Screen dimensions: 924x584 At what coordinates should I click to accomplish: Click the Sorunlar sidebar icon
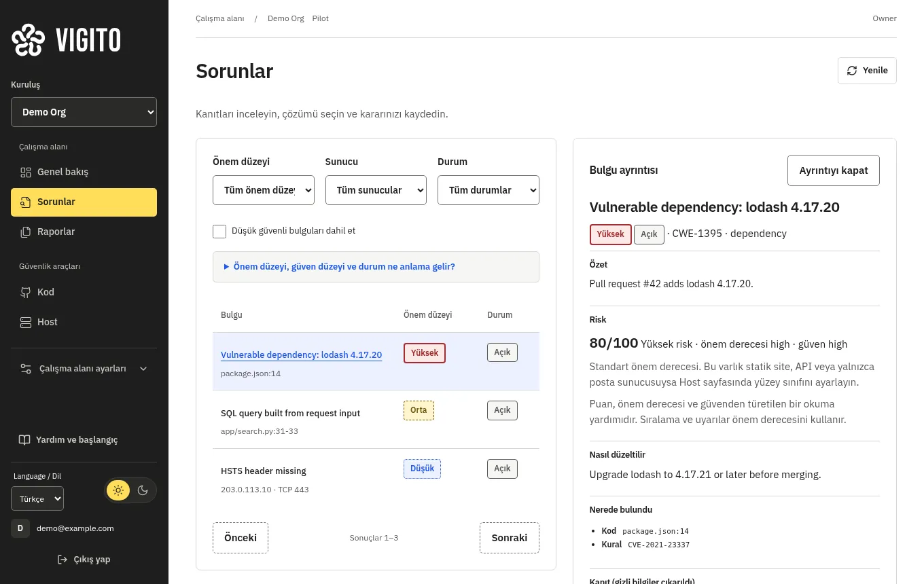(26, 202)
